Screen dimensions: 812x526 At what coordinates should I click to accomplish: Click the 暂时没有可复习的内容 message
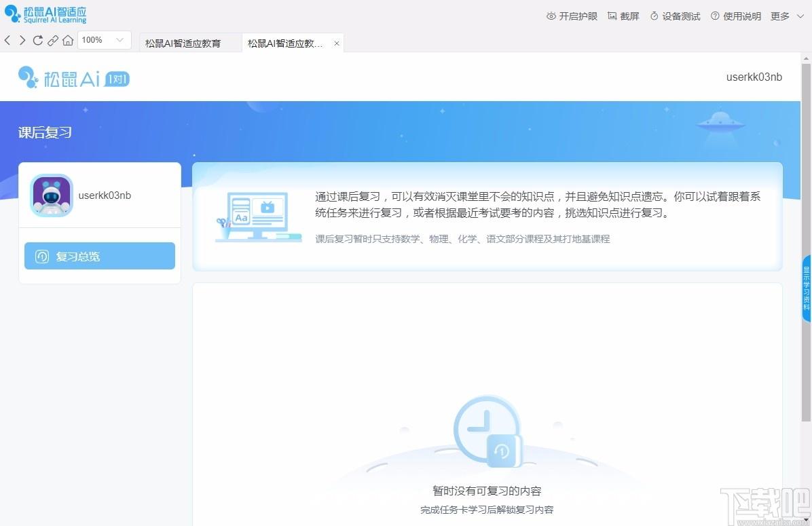(487, 491)
